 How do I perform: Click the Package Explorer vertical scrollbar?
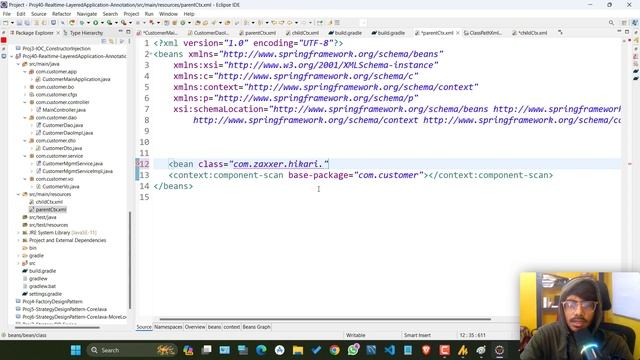click(130, 260)
